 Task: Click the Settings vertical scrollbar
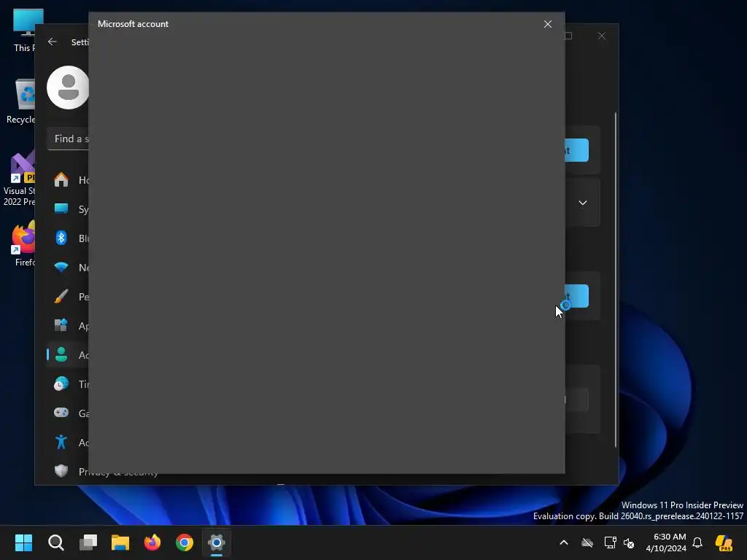616,280
